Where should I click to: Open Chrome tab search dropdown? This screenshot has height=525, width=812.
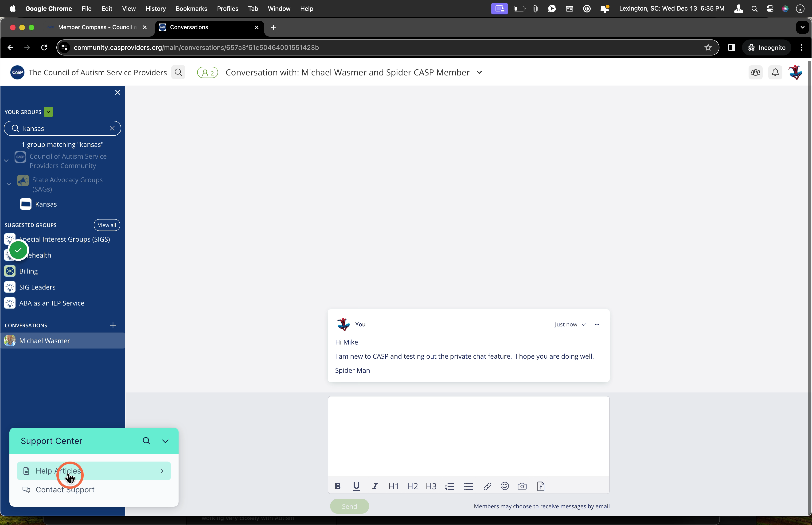[x=802, y=27]
